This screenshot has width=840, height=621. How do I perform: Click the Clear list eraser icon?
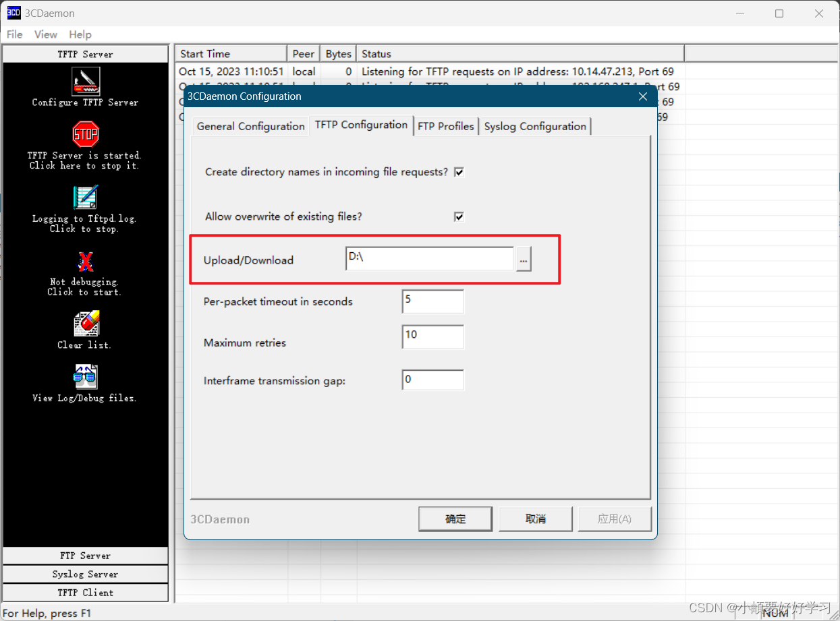pyautogui.click(x=86, y=323)
